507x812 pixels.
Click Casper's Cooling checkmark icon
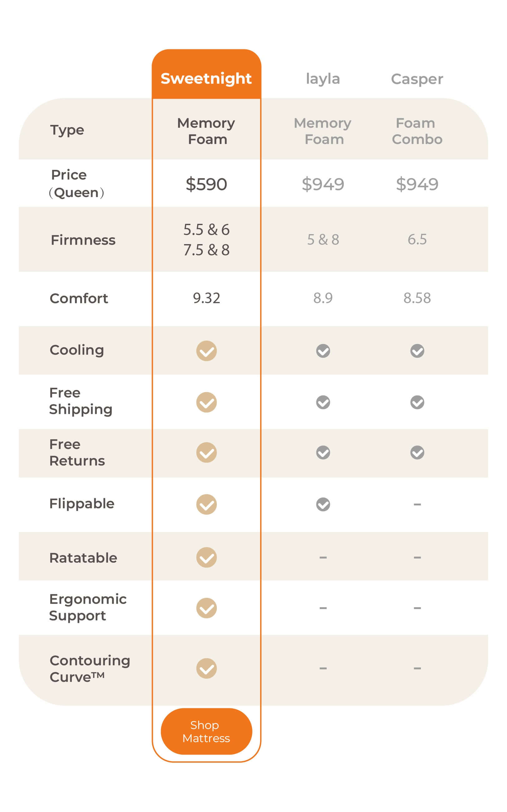pos(417,351)
